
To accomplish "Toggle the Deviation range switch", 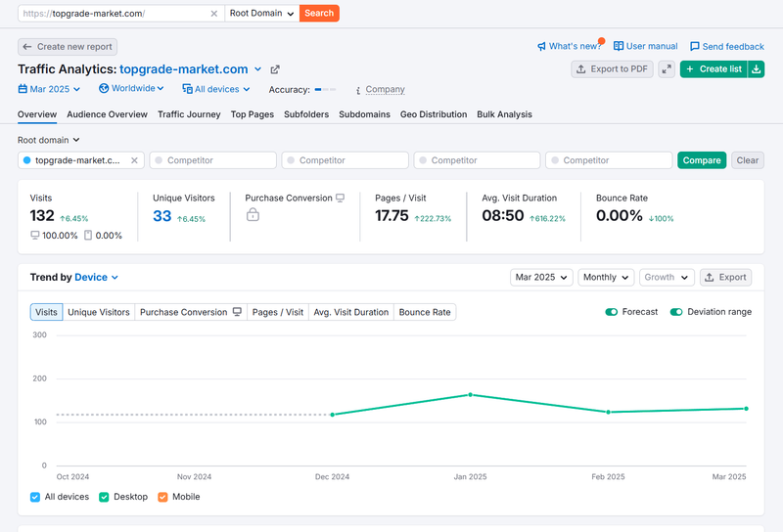I will tap(676, 312).
